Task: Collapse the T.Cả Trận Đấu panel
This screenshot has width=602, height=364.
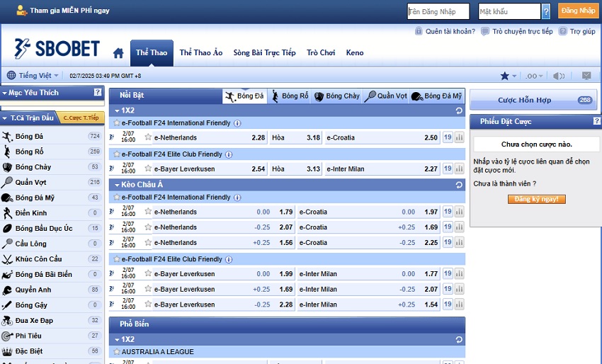Action: coord(5,118)
